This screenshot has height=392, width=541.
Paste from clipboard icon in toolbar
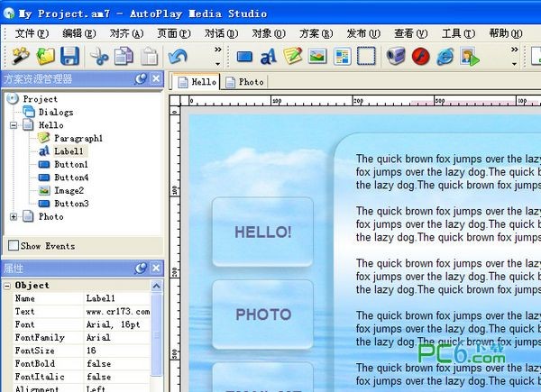point(149,56)
